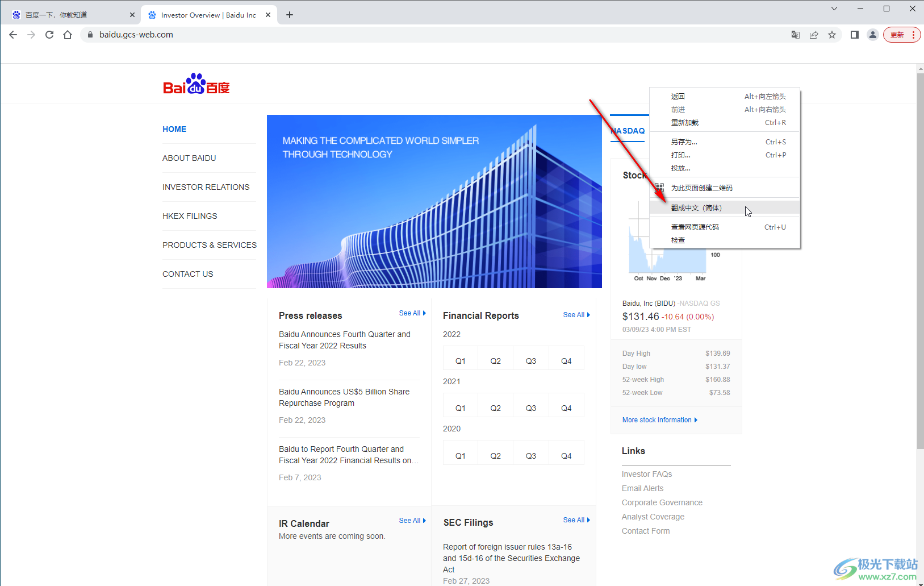The height and width of the screenshot is (586, 924).
Task: Choose 另存为... in the context menu
Action: [725, 142]
